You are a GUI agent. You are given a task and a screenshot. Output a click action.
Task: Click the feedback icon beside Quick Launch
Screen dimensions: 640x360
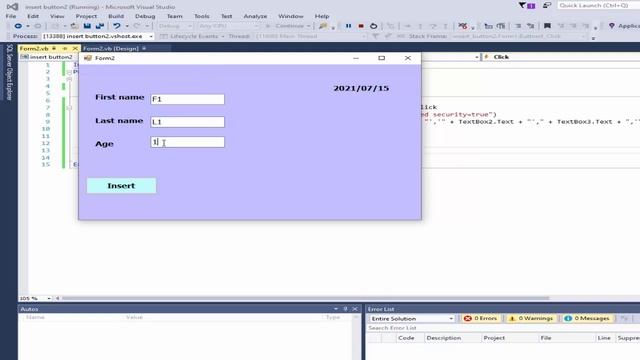(547, 5)
